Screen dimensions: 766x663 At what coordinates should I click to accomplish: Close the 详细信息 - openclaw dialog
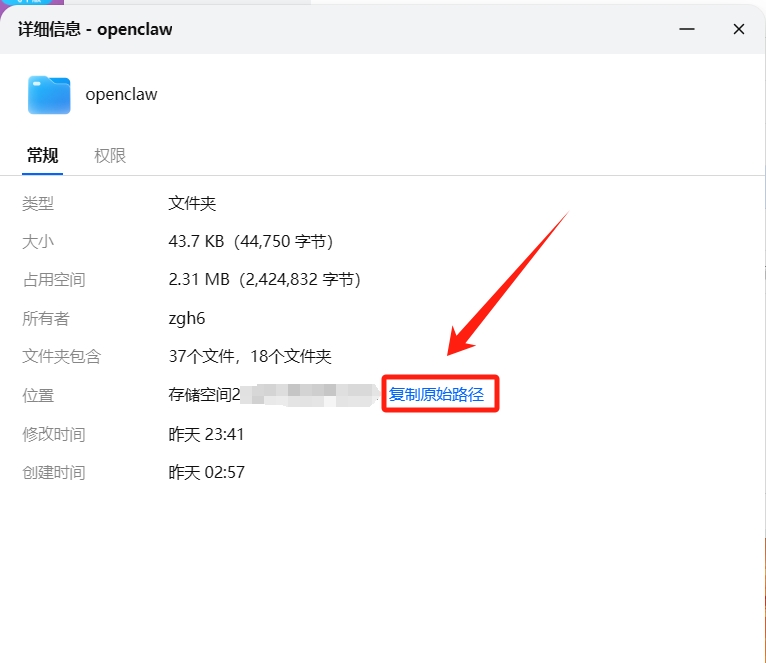pyautogui.click(x=739, y=29)
